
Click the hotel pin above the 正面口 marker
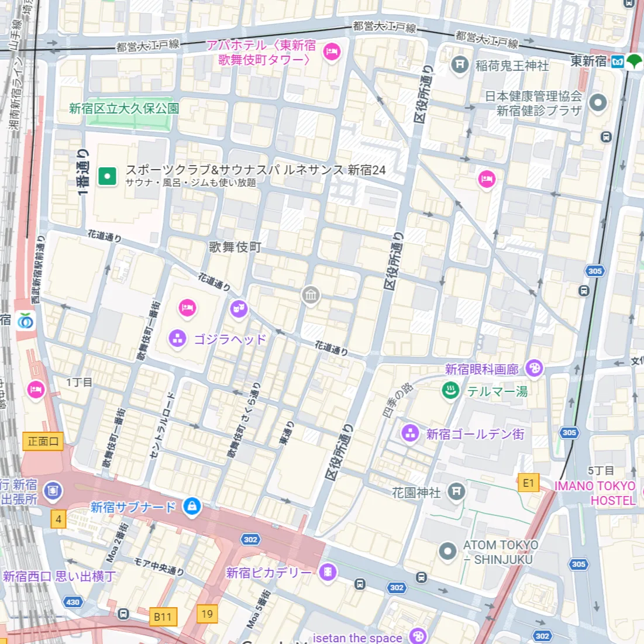(x=36, y=390)
